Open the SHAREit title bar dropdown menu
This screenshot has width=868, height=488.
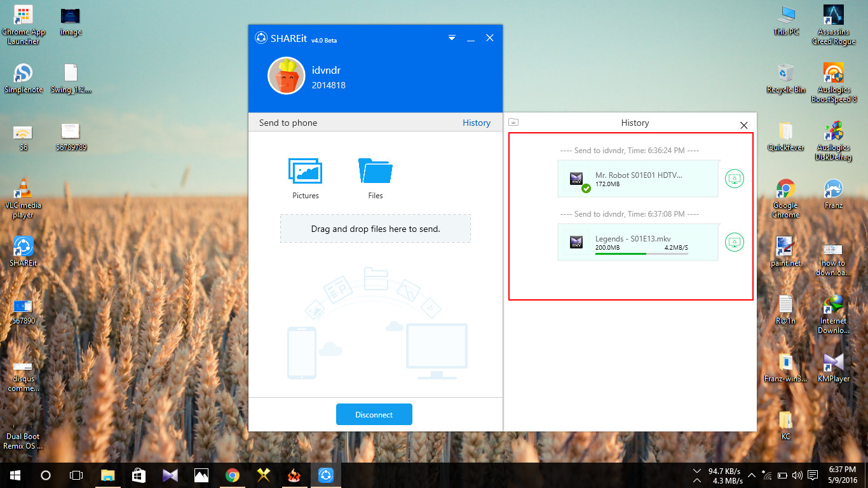click(452, 38)
